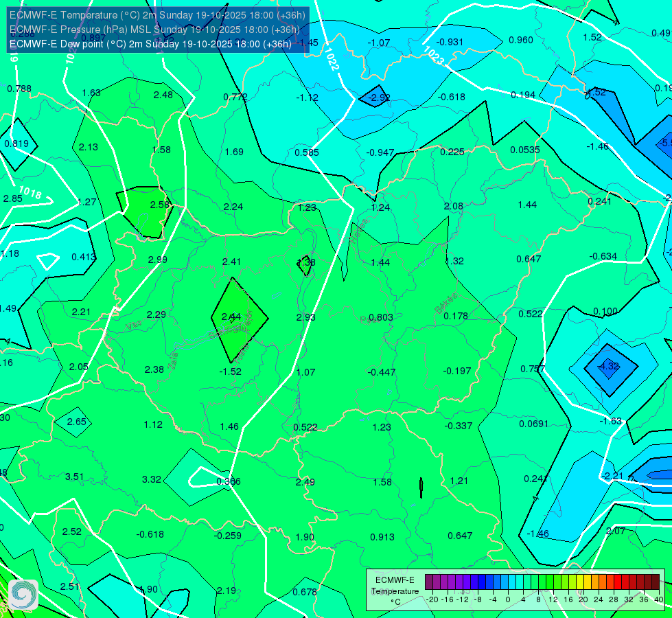Image resolution: width=672 pixels, height=618 pixels.
Task: Click the legend tick label 28
Action: 613,599
